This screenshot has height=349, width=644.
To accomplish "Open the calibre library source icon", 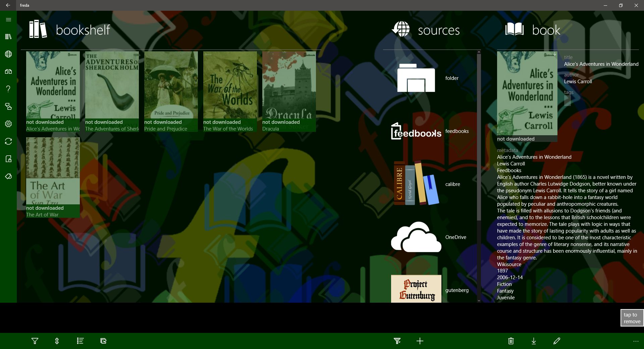I will pyautogui.click(x=416, y=183).
